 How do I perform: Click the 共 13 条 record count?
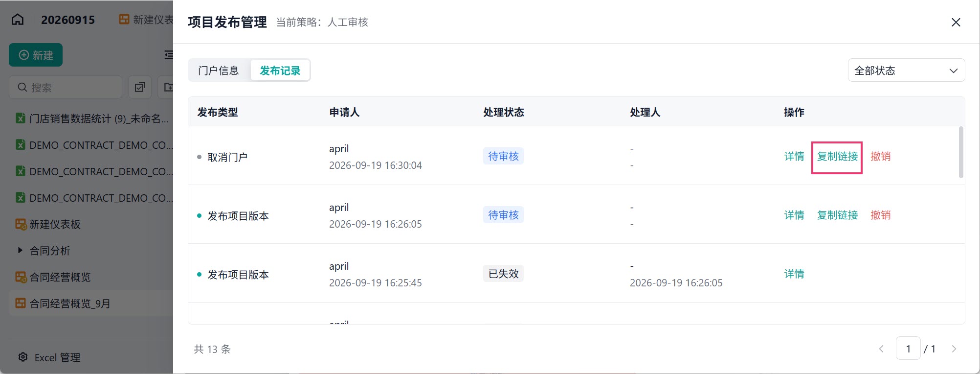click(x=212, y=349)
